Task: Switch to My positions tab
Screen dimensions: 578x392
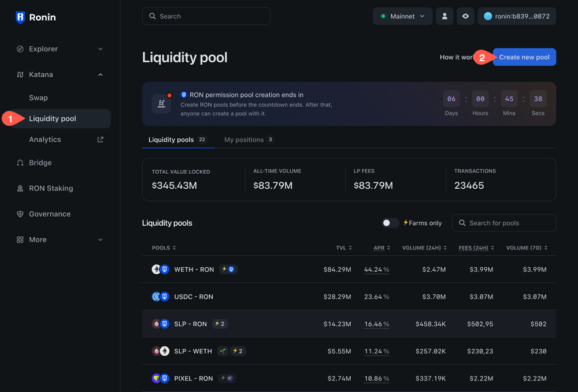Action: pyautogui.click(x=249, y=140)
